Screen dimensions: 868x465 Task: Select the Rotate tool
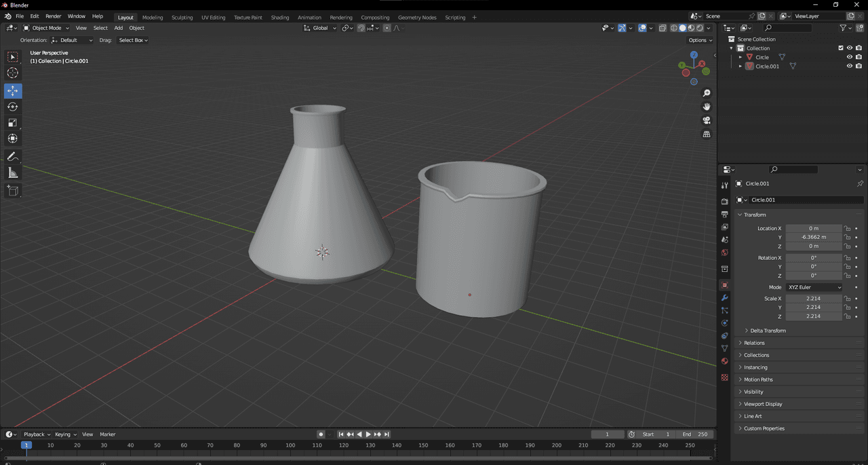click(13, 107)
